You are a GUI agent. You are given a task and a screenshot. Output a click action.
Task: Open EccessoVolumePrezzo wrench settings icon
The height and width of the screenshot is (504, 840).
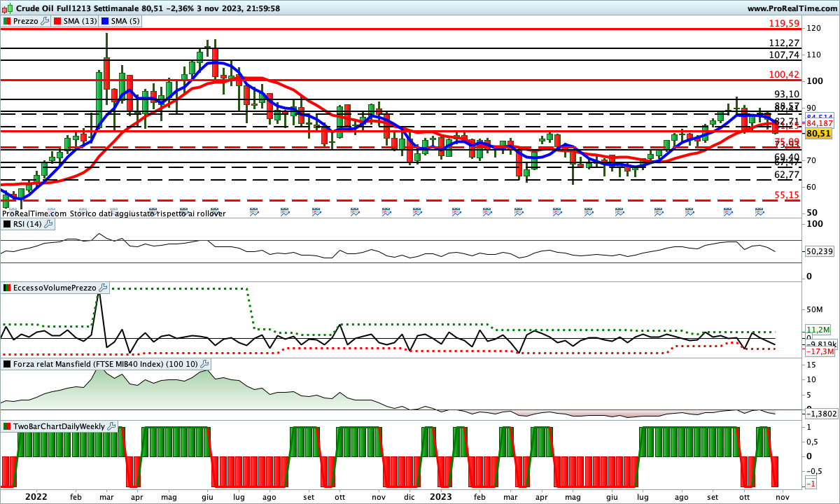click(x=103, y=288)
